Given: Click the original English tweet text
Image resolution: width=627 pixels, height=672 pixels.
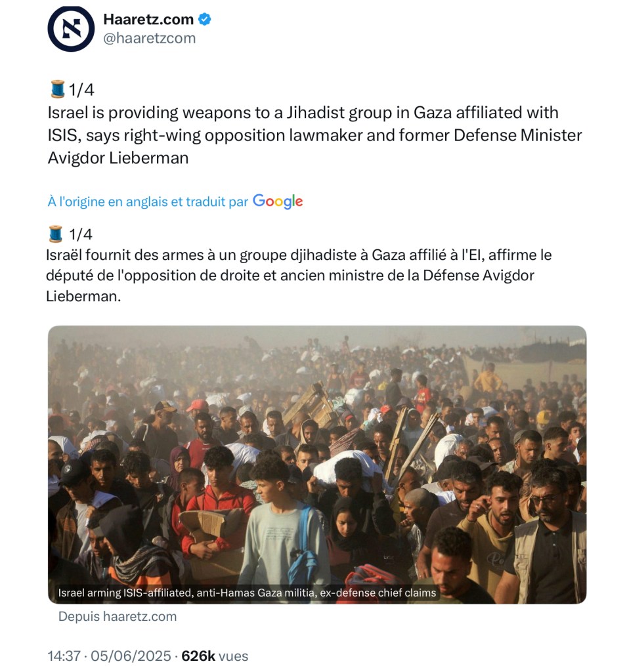Looking at the screenshot, I should pos(314,135).
